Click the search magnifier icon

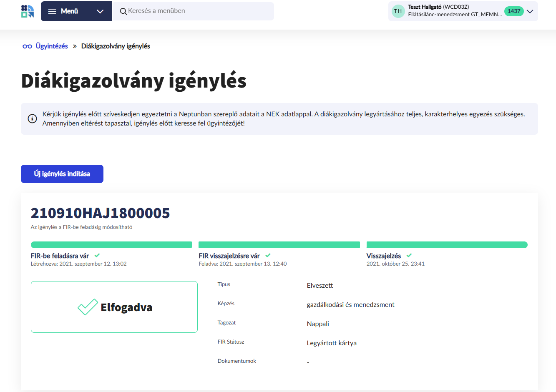123,11
